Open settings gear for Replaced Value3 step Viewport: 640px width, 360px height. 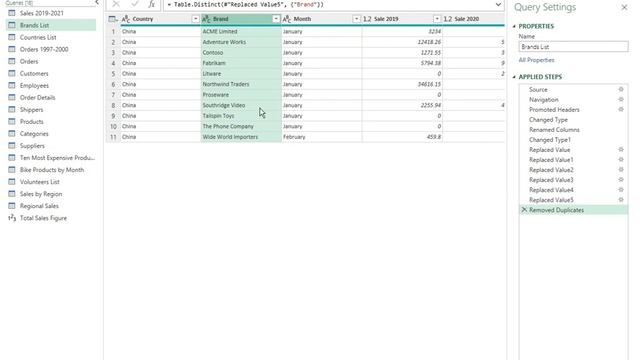pyautogui.click(x=621, y=180)
